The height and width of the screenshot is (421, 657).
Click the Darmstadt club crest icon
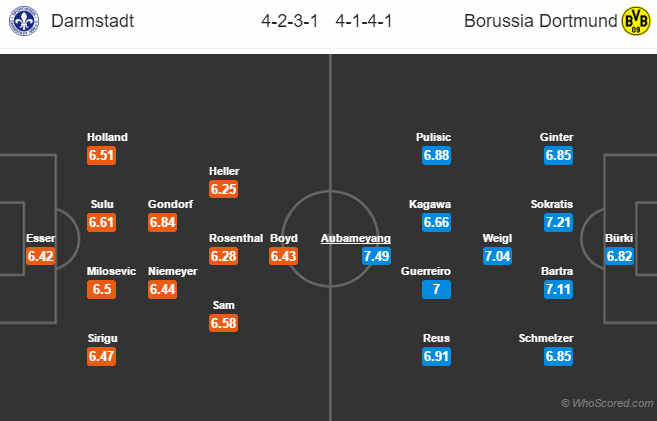coord(24,21)
